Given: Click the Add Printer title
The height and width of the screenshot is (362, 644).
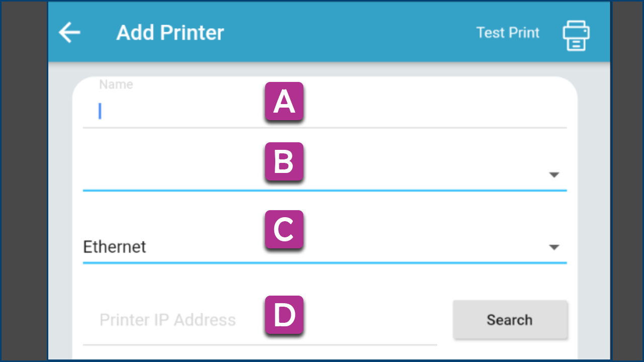Looking at the screenshot, I should coord(170,33).
